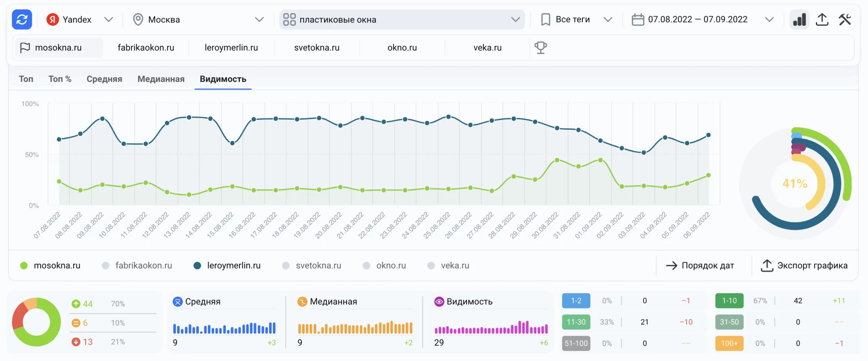The width and height of the screenshot is (868, 361).
Task: Click the bookmark tags icon
Action: [546, 19]
